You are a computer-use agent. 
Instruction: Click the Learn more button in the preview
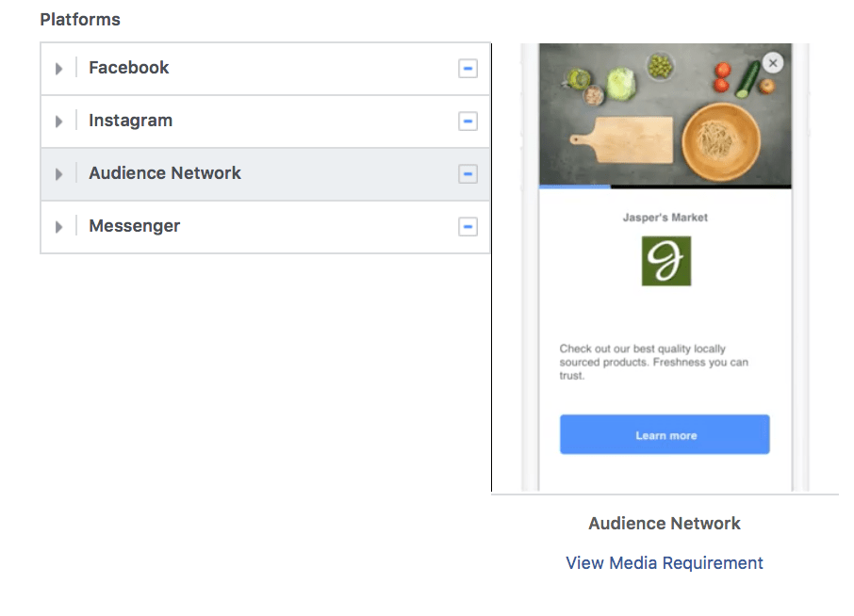[x=665, y=434]
